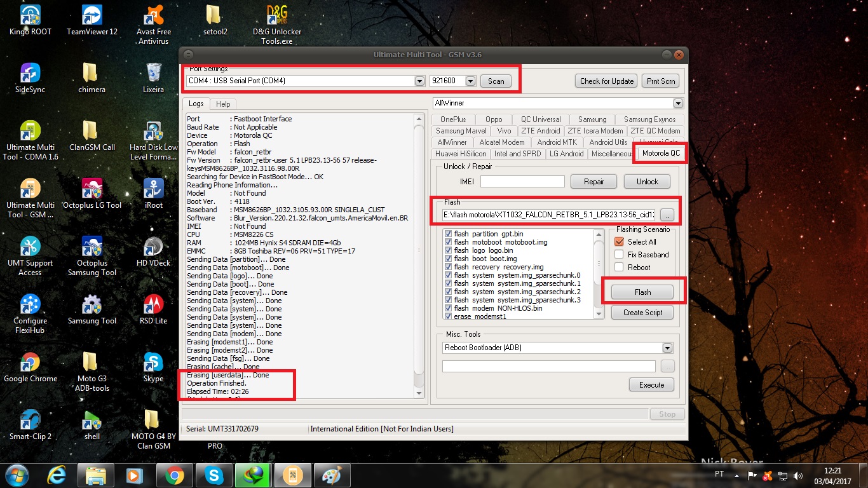Open Internet Download Manager taskbar icon
The width and height of the screenshot is (868, 488).
[253, 475]
